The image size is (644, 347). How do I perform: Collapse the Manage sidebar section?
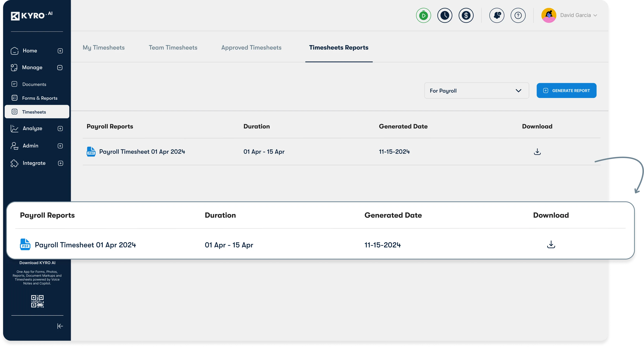pos(60,68)
